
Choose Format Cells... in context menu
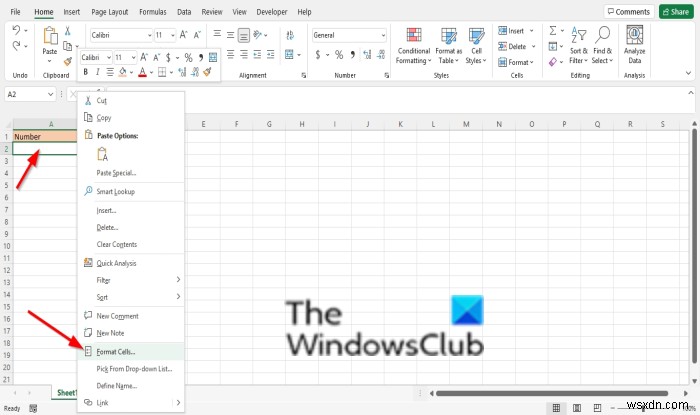pyautogui.click(x=131, y=352)
